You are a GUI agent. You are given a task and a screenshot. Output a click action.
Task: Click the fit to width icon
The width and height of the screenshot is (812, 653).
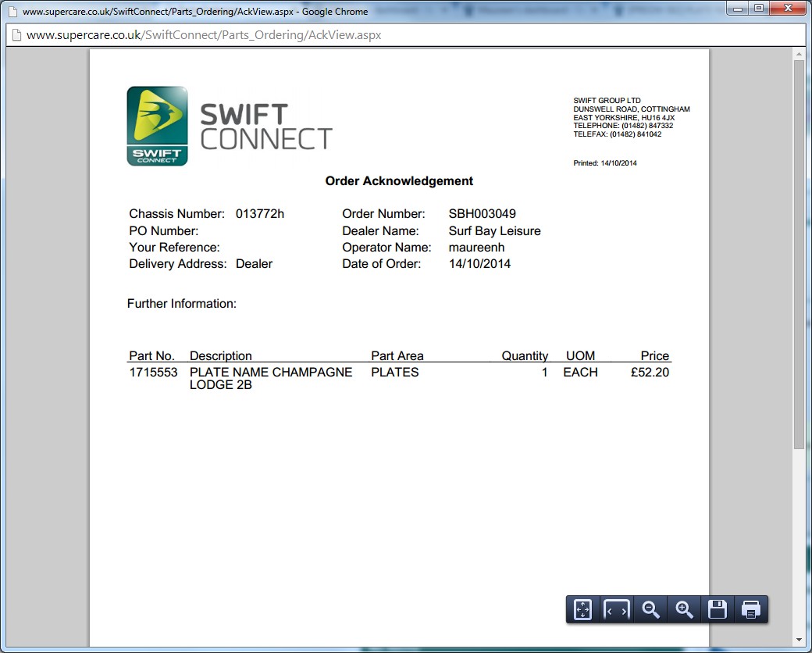(x=616, y=609)
